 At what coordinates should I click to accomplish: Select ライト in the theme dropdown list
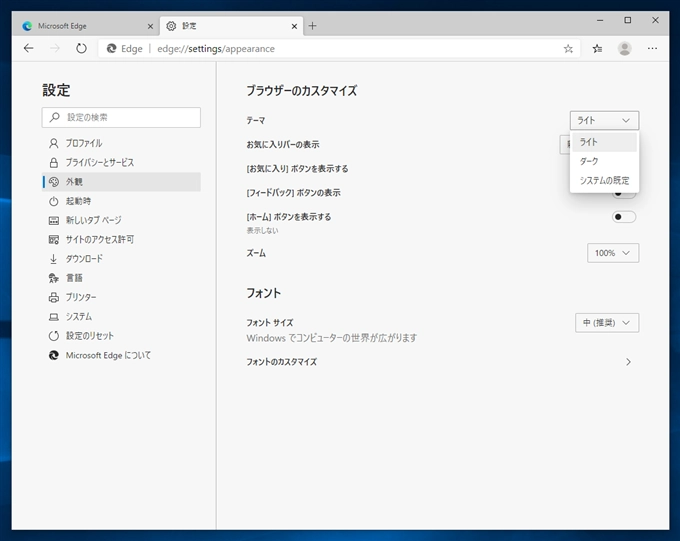[x=604, y=142]
